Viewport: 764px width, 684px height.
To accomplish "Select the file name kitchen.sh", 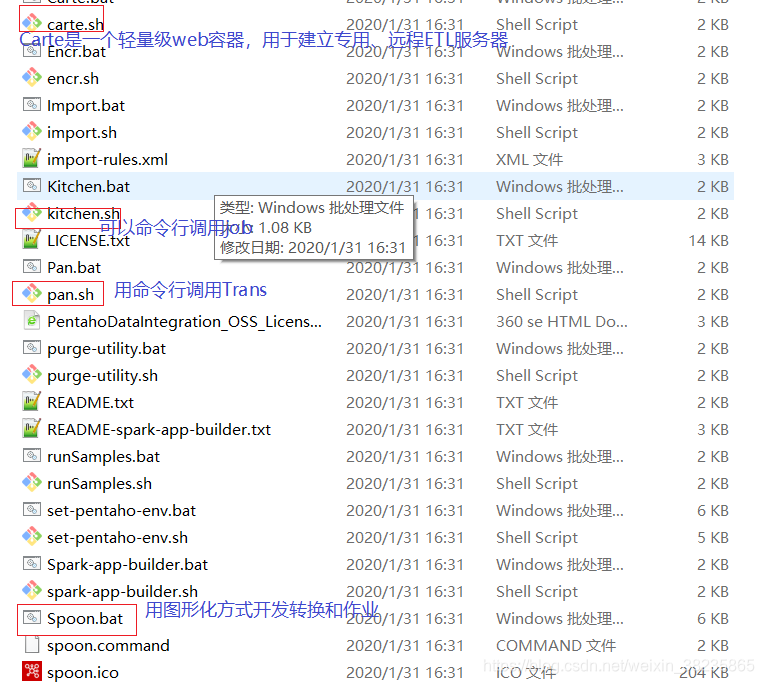I will pyautogui.click(x=83, y=213).
